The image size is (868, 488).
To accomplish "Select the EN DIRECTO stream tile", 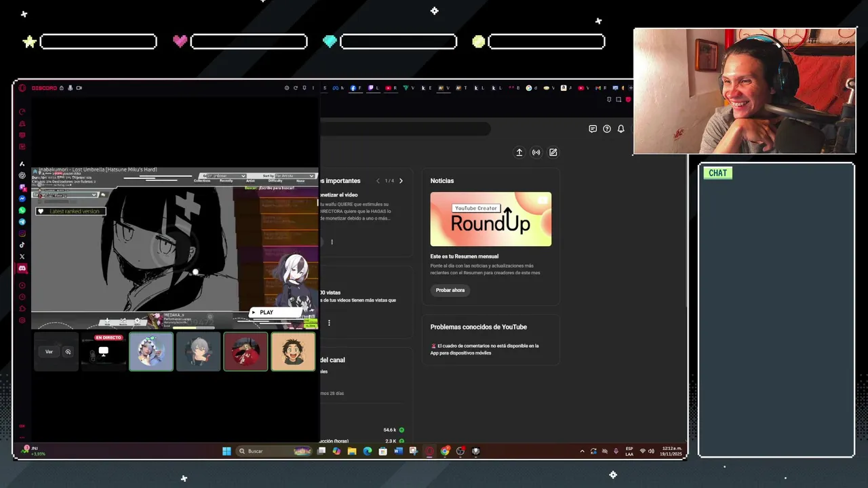I will (104, 352).
